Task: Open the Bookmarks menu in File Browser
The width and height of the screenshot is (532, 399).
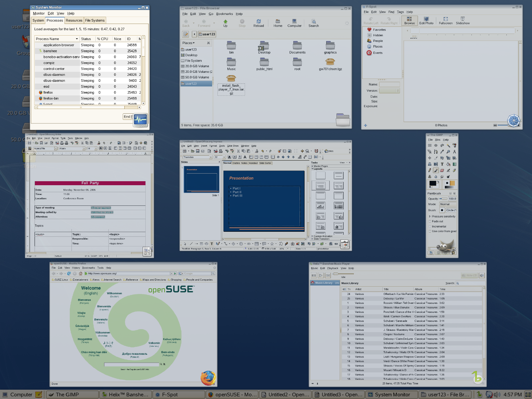Action: [224, 14]
